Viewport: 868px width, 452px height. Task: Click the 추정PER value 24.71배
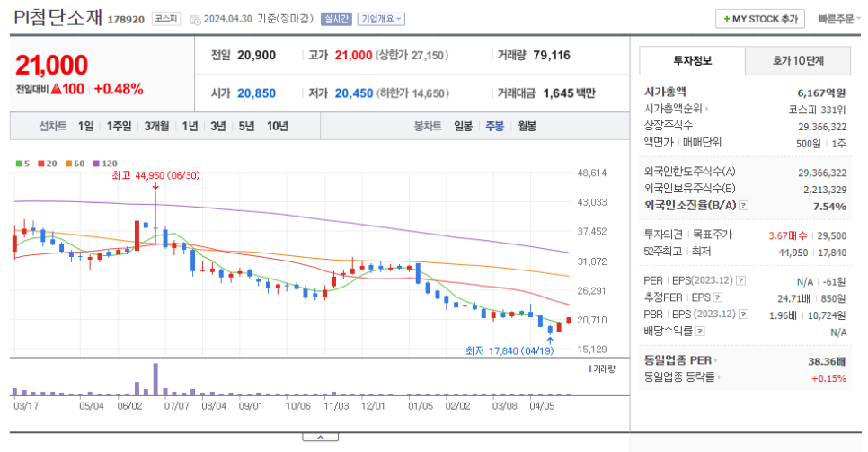793,299
